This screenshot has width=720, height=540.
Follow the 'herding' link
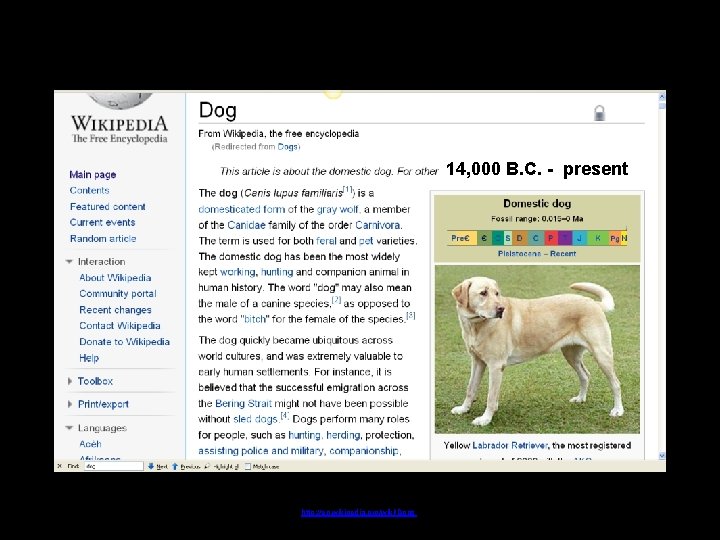[x=343, y=435]
